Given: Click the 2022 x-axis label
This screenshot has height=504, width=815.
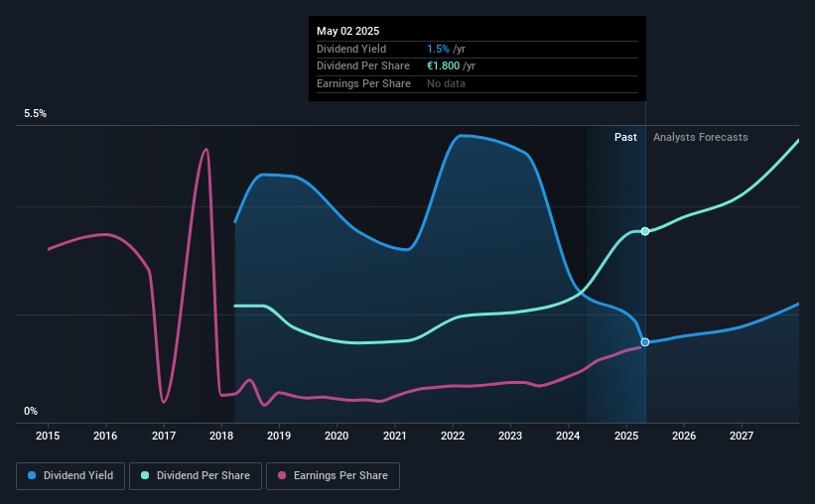Looking at the screenshot, I should click(x=453, y=436).
